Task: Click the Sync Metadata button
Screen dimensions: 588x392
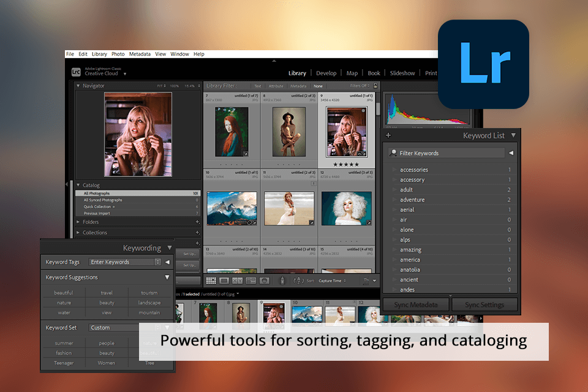Action: point(415,304)
